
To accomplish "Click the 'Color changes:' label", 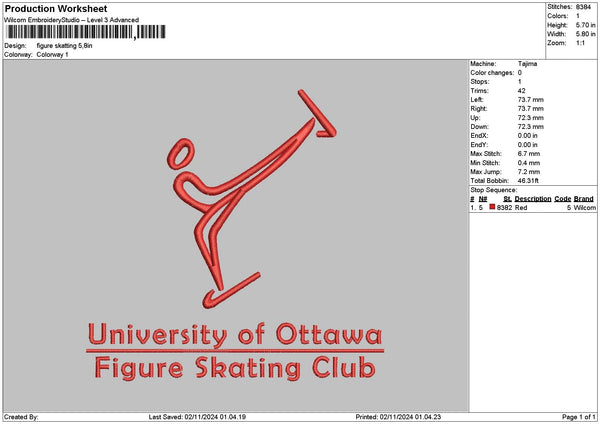I will coord(492,73).
